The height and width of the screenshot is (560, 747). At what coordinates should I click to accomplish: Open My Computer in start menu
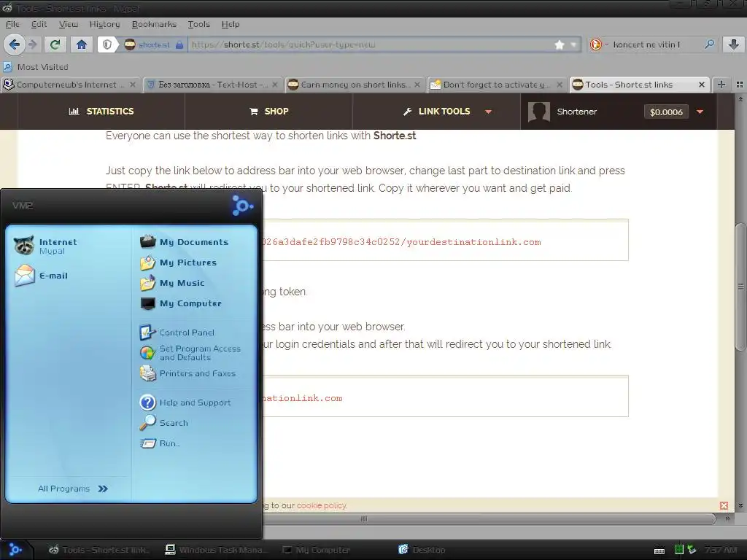pyautogui.click(x=181, y=303)
